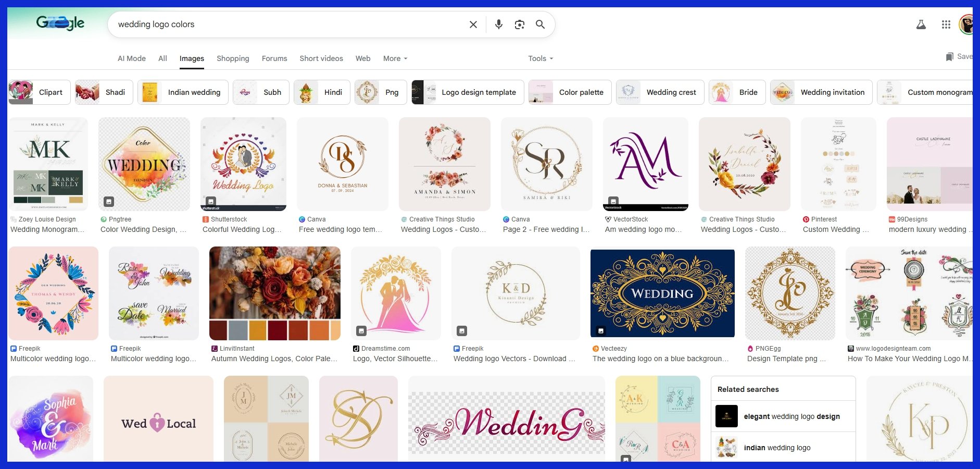The height and width of the screenshot is (469, 980).
Task: Select the Wedding crest filter chip
Action: pos(660,92)
